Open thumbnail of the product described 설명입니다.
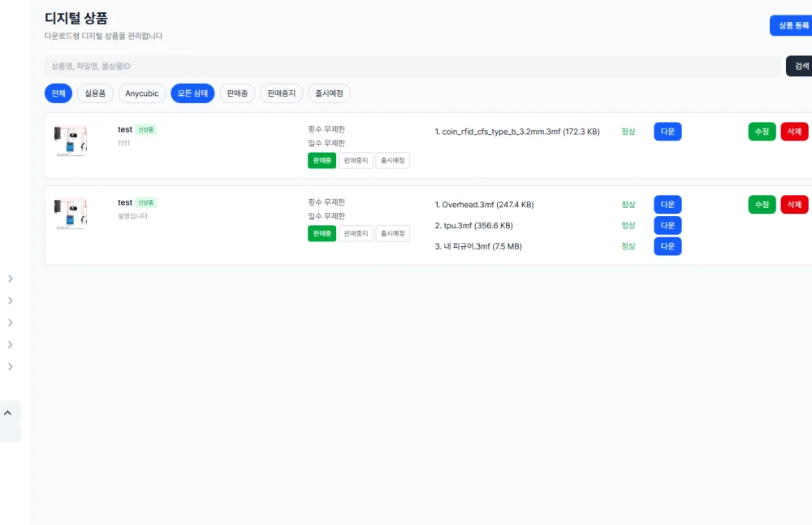812x525 pixels. [71, 214]
